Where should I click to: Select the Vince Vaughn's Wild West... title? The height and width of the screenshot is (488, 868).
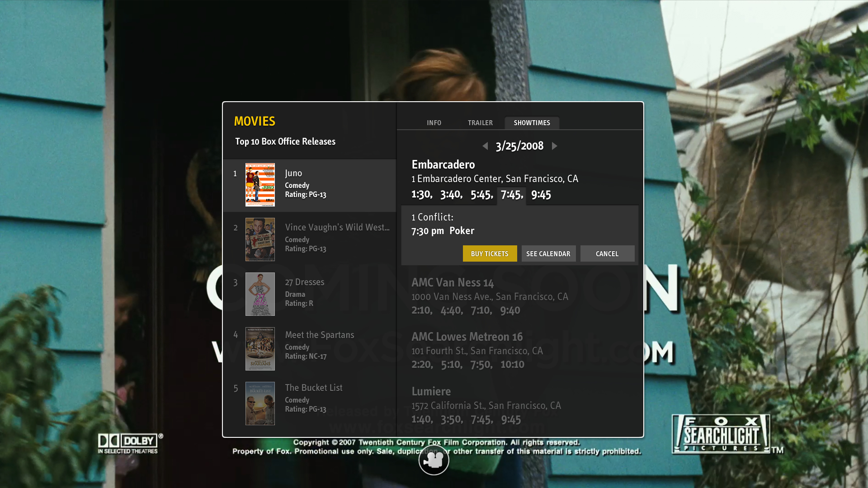pyautogui.click(x=337, y=227)
